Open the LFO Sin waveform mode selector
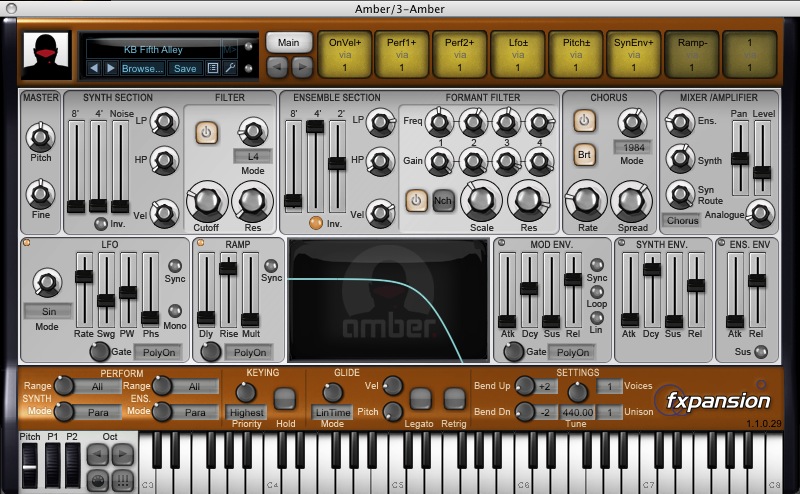This screenshot has width=800, height=494. point(48,311)
